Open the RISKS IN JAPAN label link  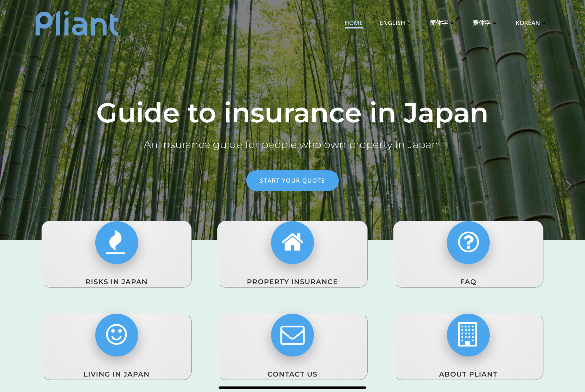116,282
